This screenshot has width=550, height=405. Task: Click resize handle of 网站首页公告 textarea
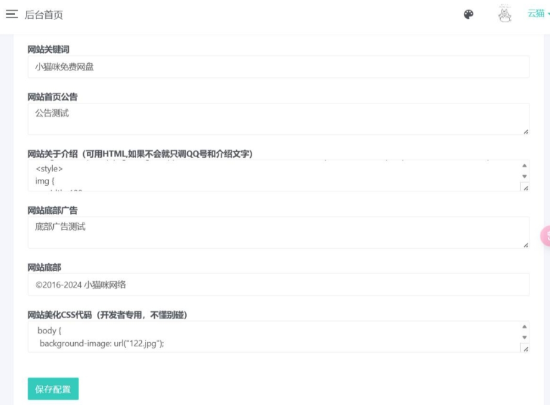click(525, 131)
